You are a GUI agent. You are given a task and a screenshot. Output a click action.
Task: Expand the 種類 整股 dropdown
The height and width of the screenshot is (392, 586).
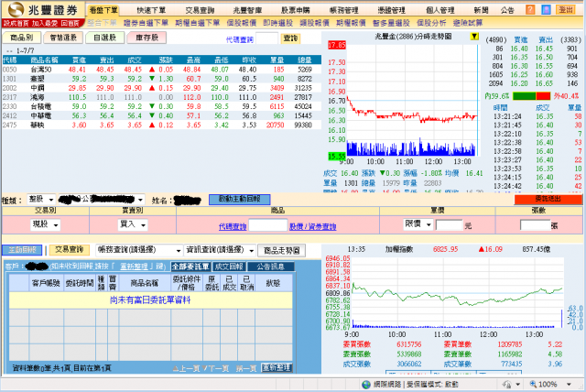pyautogui.click(x=41, y=199)
